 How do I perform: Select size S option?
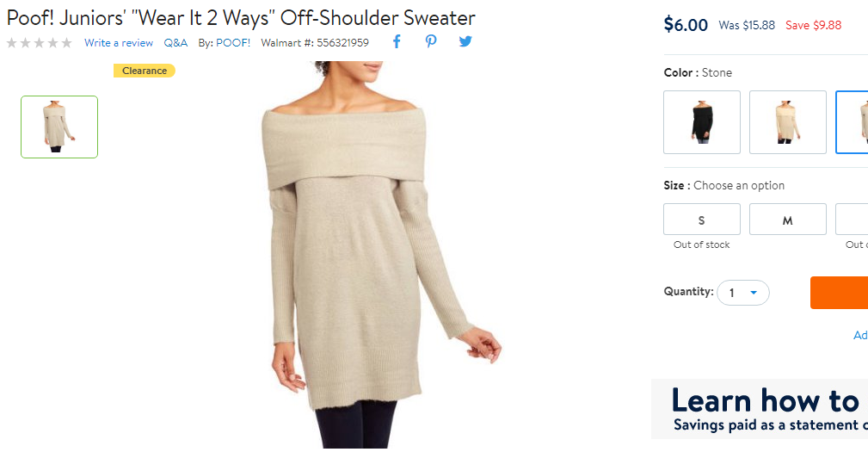pos(701,220)
